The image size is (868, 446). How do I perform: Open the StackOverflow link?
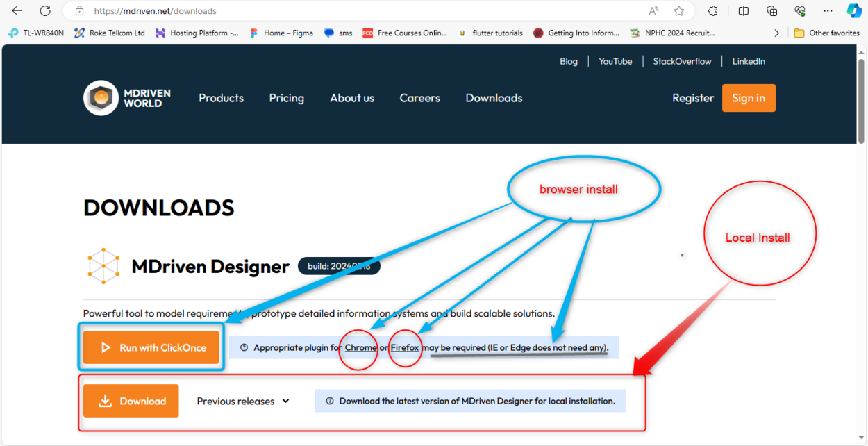[x=682, y=61]
